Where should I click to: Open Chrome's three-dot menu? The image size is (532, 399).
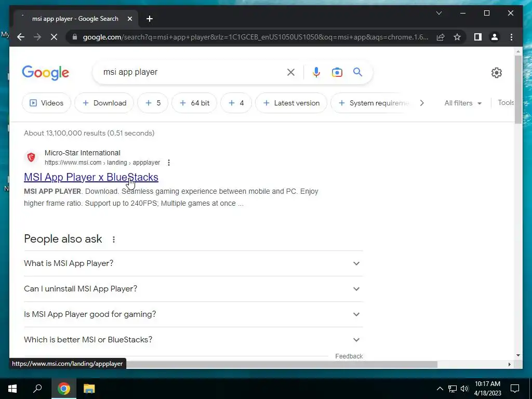point(511,37)
